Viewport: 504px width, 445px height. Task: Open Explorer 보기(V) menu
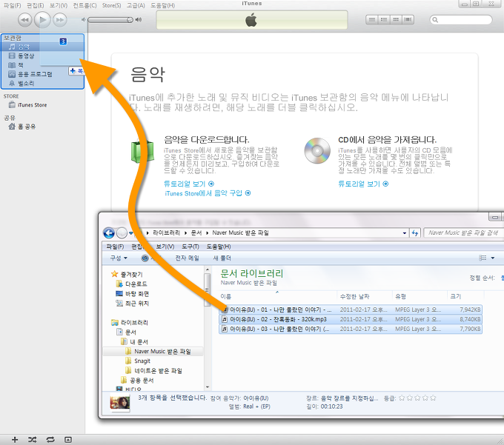point(165,247)
